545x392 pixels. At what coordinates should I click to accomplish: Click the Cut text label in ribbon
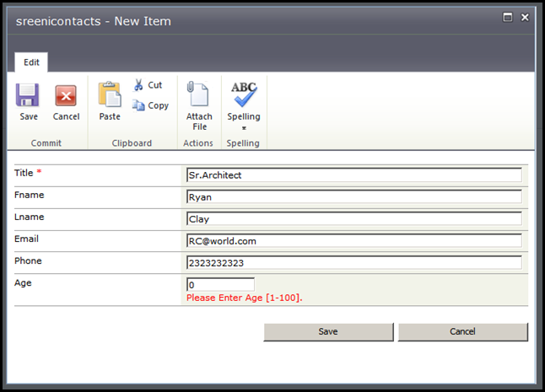[155, 85]
